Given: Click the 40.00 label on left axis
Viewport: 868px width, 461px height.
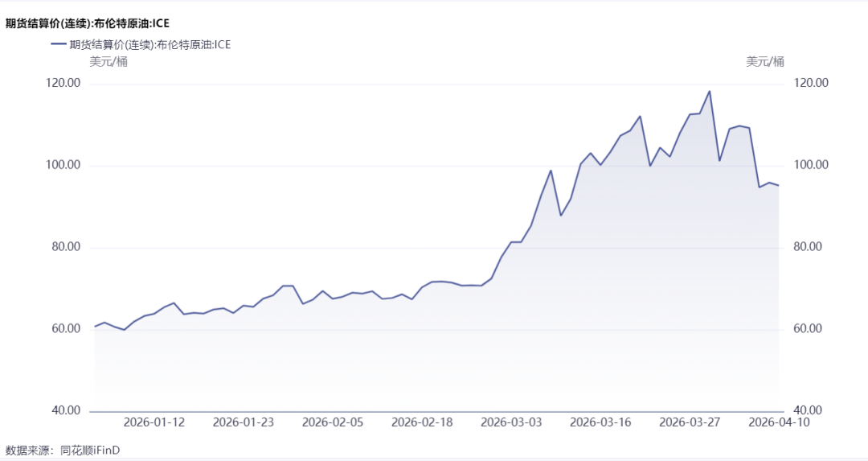Looking at the screenshot, I should pyautogui.click(x=66, y=410).
